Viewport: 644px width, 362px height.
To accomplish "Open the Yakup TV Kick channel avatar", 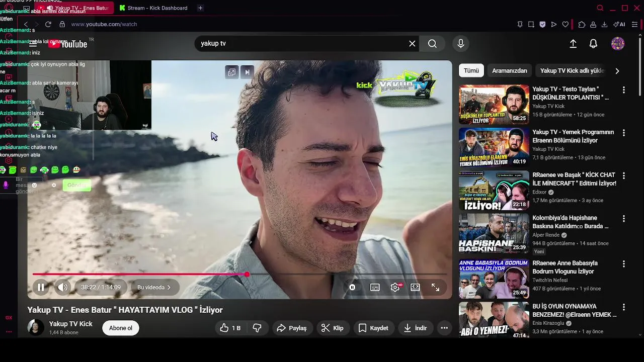I will click(x=36, y=328).
